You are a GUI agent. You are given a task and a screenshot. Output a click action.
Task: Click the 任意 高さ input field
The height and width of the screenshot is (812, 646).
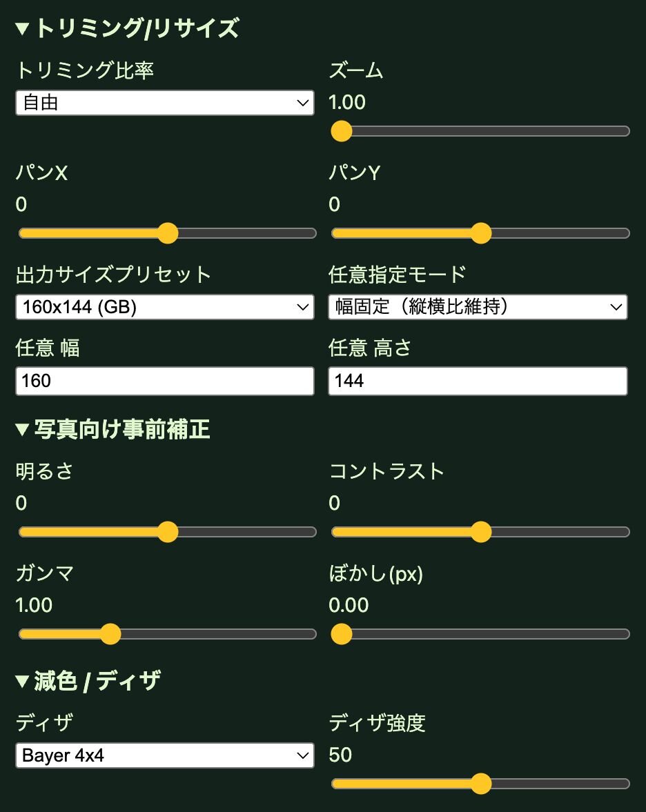point(478,381)
